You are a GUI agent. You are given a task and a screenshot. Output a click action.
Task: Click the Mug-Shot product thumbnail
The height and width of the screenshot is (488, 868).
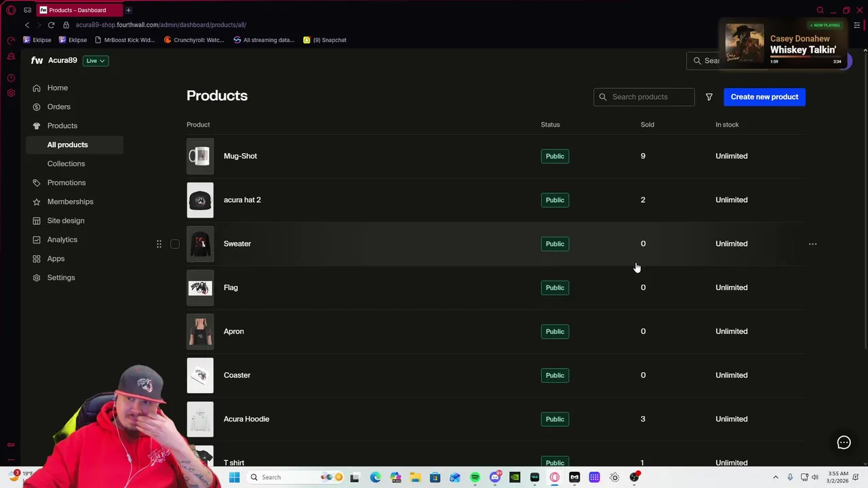[x=200, y=156]
